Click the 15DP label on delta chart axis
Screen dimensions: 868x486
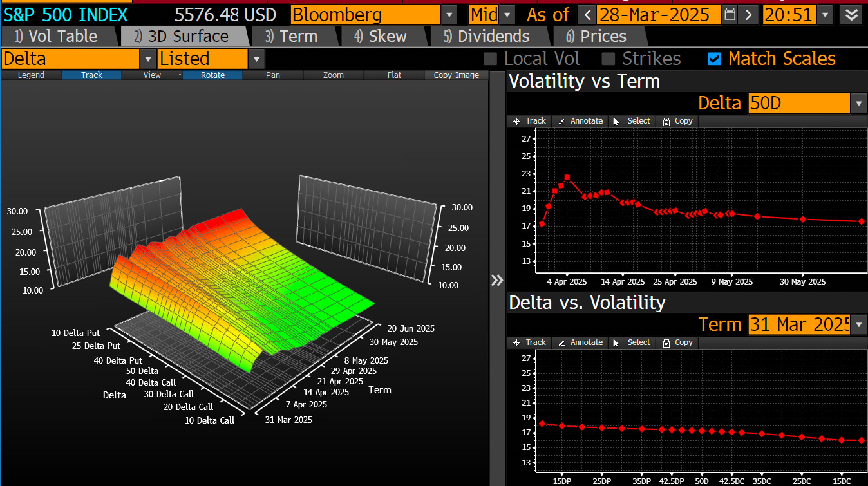click(562, 481)
